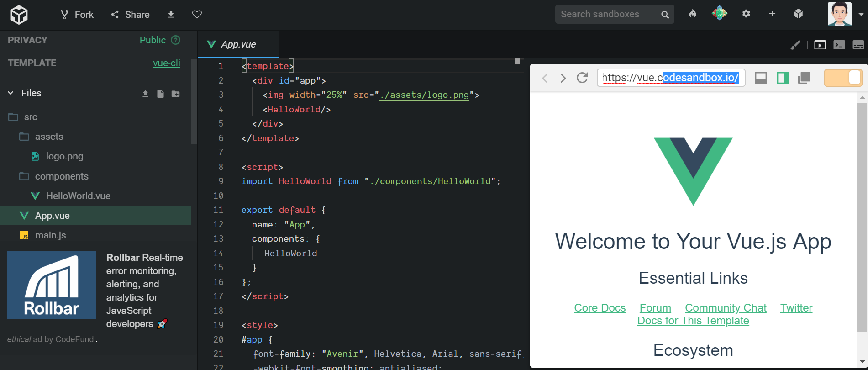
Task: Go forward in preview browser
Action: click(563, 78)
